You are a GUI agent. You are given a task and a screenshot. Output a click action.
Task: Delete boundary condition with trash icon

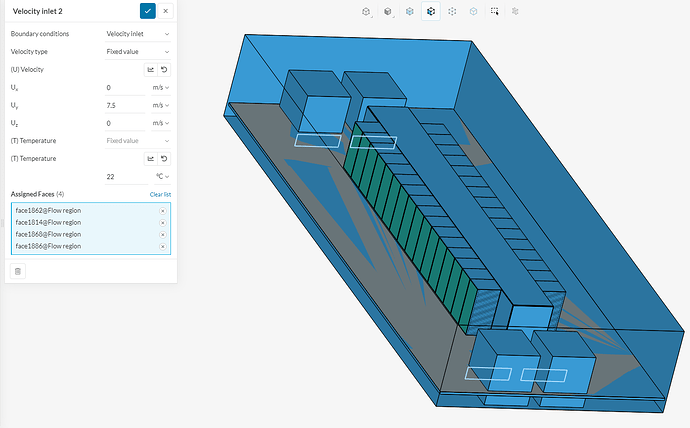pos(18,270)
